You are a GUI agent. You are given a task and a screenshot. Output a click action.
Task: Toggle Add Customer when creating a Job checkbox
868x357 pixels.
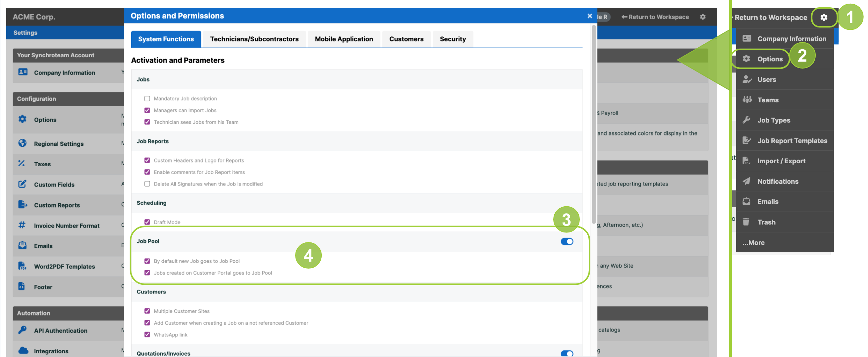(147, 323)
